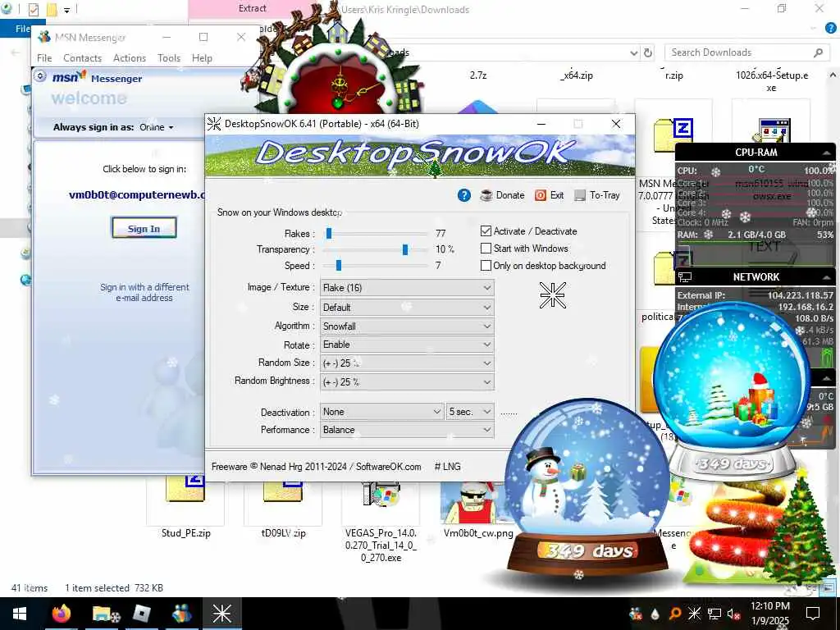The image size is (840, 630).
Task: Open the Random Brightness dropdown
Action: (407, 382)
